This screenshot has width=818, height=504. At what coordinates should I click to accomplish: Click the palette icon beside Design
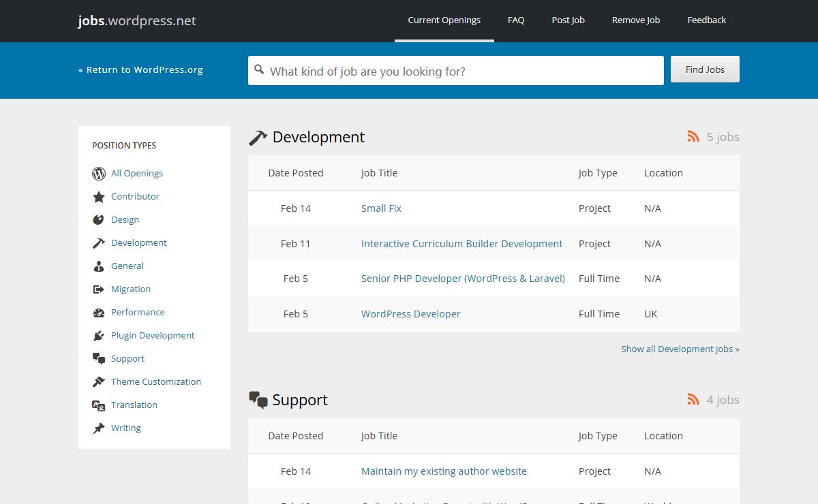(99, 220)
